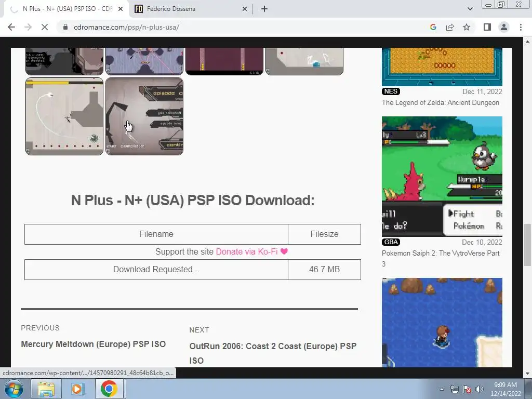Screen dimensions: 532x399
Task: Open the volume speaker icon
Action: coord(479,389)
